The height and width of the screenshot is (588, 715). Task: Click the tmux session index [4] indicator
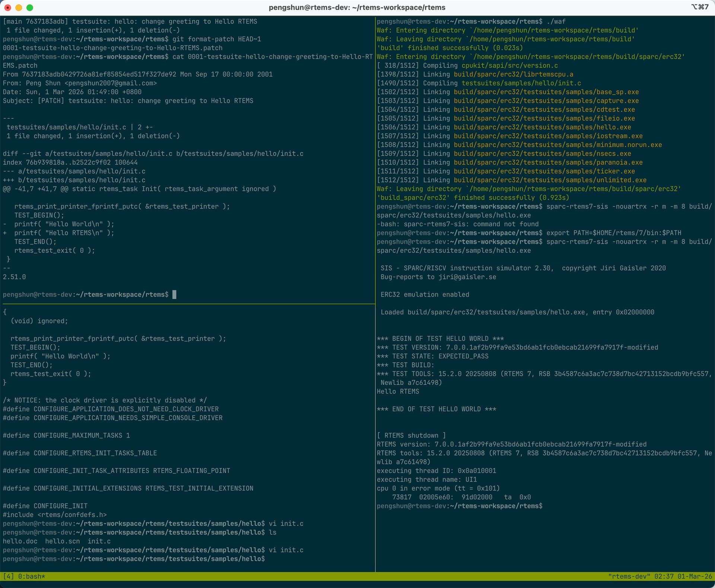pos(9,576)
